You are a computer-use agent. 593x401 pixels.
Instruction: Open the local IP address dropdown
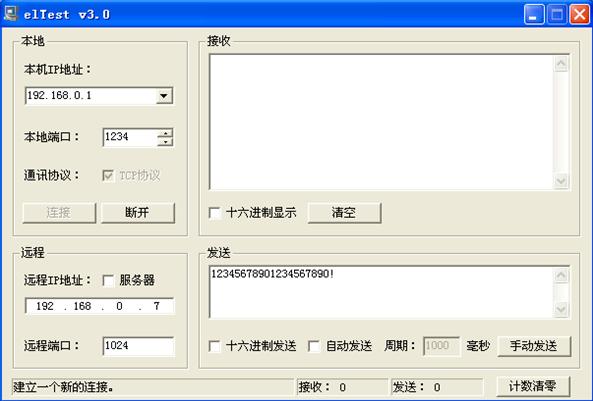(164, 96)
